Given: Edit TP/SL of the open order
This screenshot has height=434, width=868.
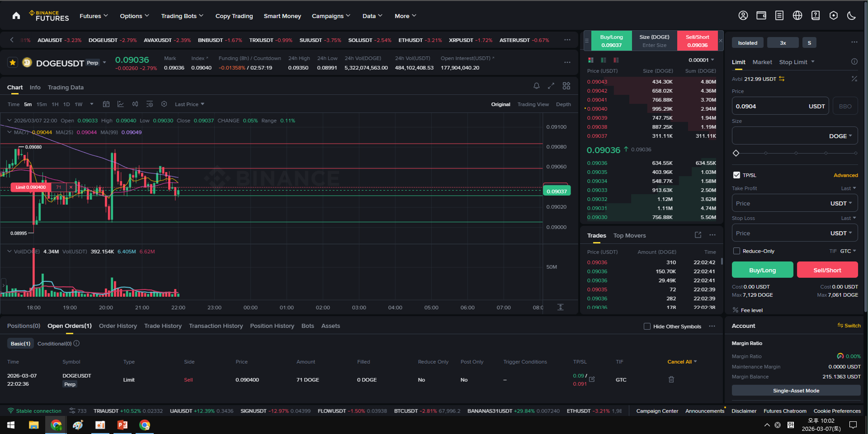Looking at the screenshot, I should click(x=592, y=379).
